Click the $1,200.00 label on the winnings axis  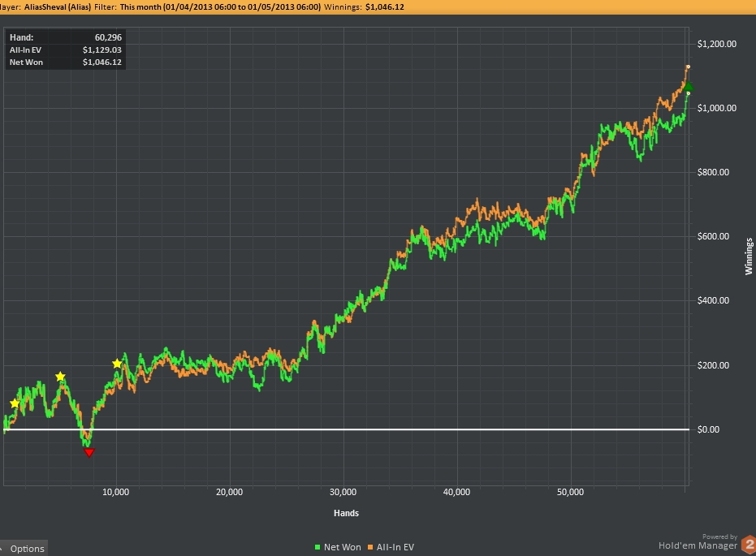[716, 44]
